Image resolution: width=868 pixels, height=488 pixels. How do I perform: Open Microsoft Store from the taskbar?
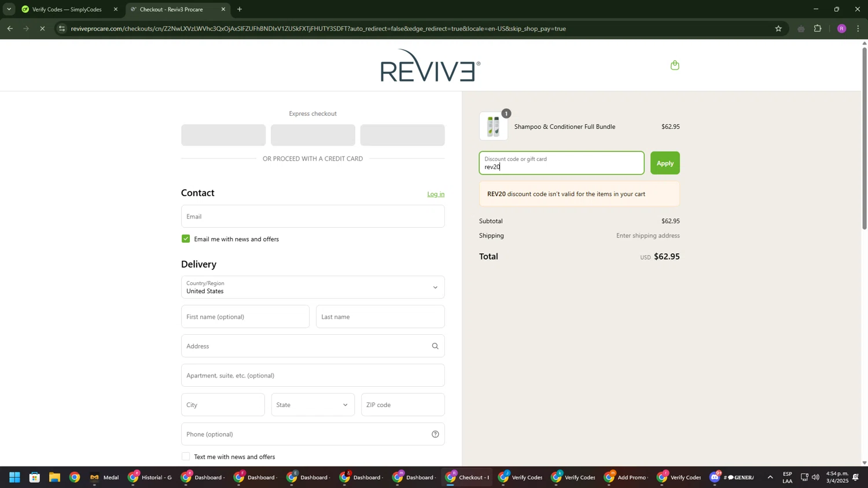click(35, 478)
